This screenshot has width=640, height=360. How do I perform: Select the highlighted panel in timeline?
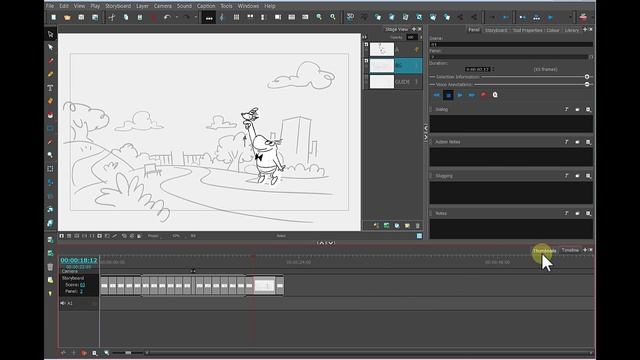(264, 285)
